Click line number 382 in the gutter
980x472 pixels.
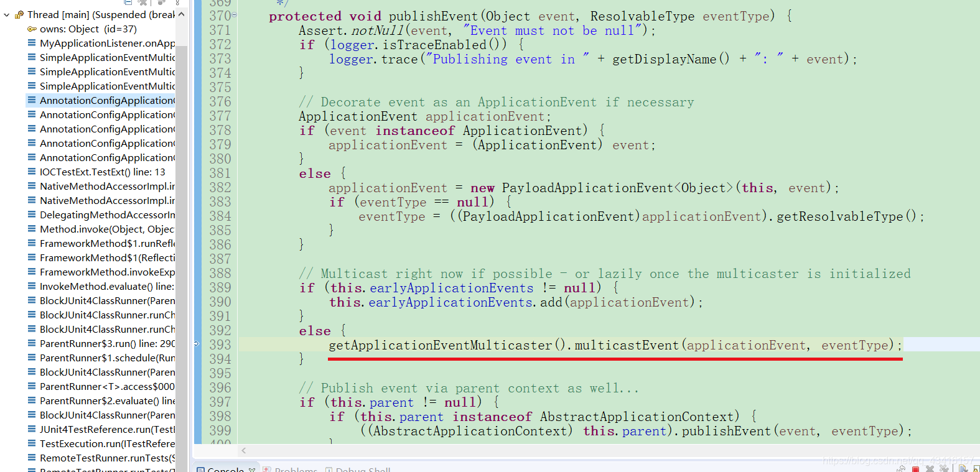[x=220, y=188]
